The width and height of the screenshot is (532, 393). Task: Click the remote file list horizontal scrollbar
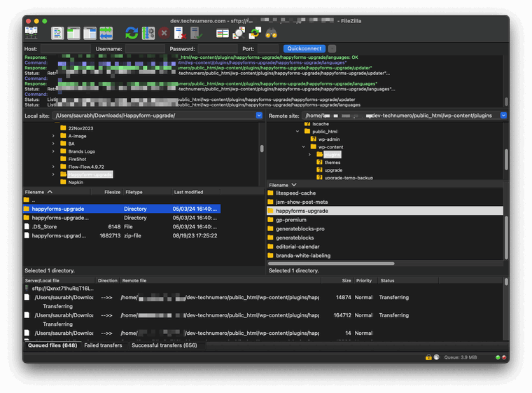pos(331,263)
